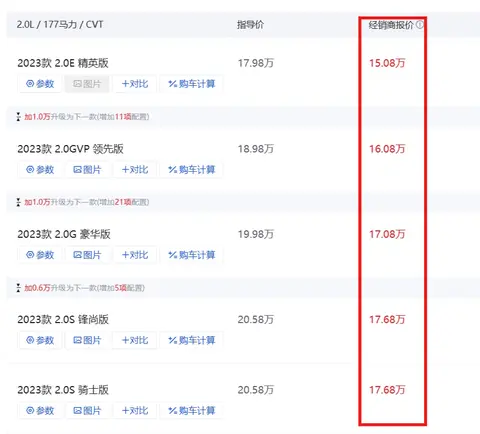Add 2.0E 精英版 to 对比

coord(135,84)
